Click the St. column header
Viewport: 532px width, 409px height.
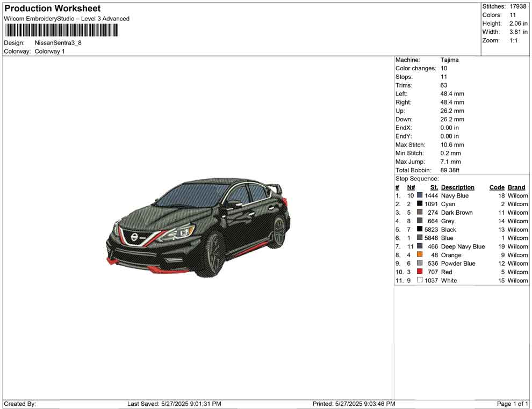click(x=434, y=187)
